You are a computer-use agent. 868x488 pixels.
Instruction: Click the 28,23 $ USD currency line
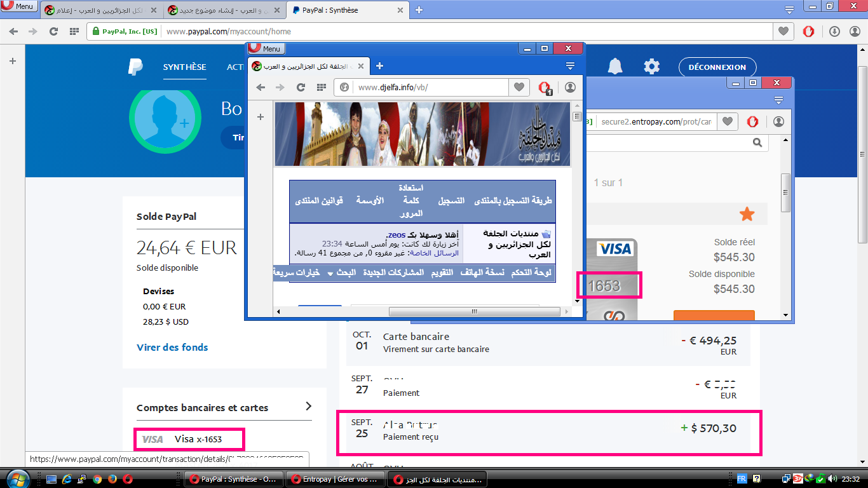point(166,322)
